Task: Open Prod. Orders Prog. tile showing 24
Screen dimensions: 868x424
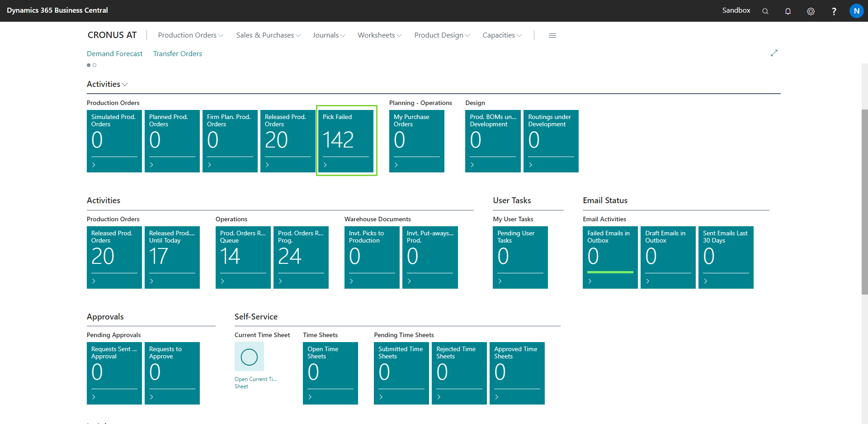Action: [x=301, y=257]
